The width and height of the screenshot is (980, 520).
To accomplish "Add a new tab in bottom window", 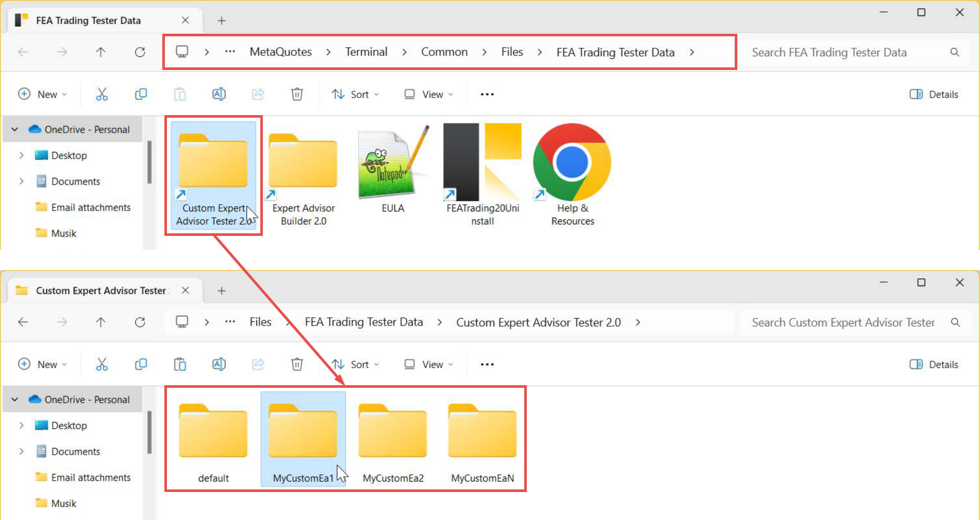I will 221,290.
